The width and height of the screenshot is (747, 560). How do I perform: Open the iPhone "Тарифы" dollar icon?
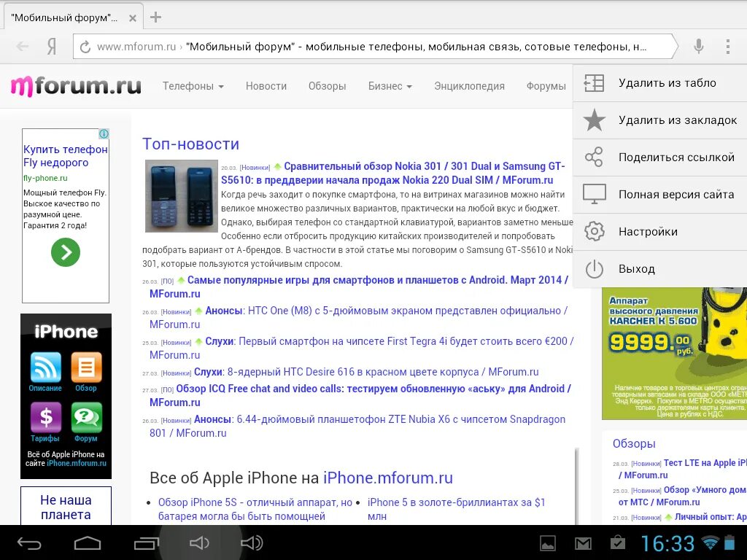click(46, 417)
